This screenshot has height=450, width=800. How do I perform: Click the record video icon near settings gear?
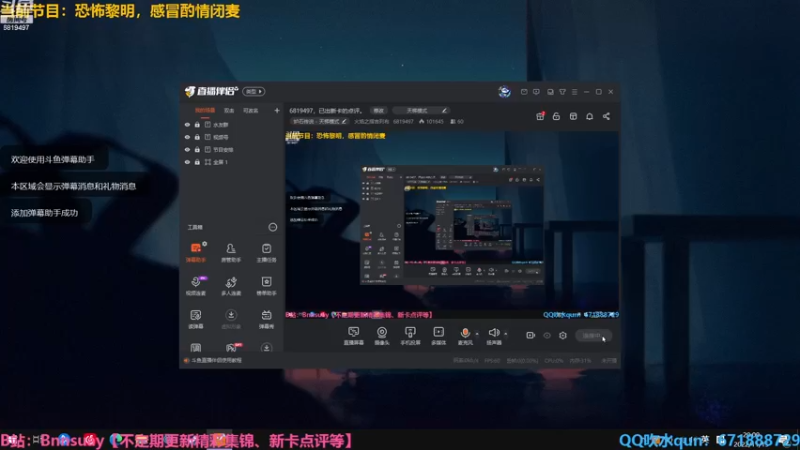(x=531, y=335)
